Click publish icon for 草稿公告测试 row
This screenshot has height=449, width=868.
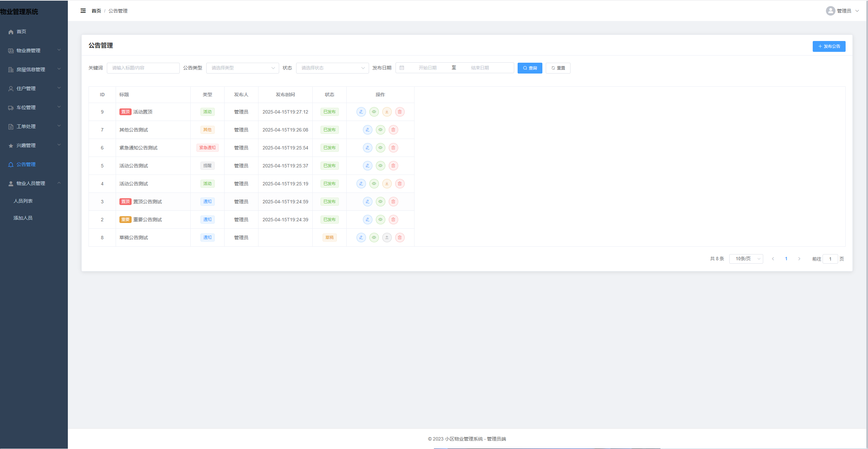point(387,238)
